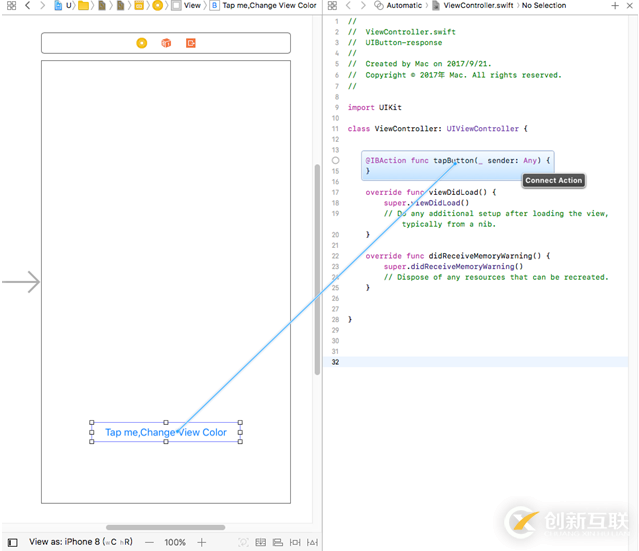Select the Exit icon in scene dock
The image size is (639, 551).
click(191, 43)
